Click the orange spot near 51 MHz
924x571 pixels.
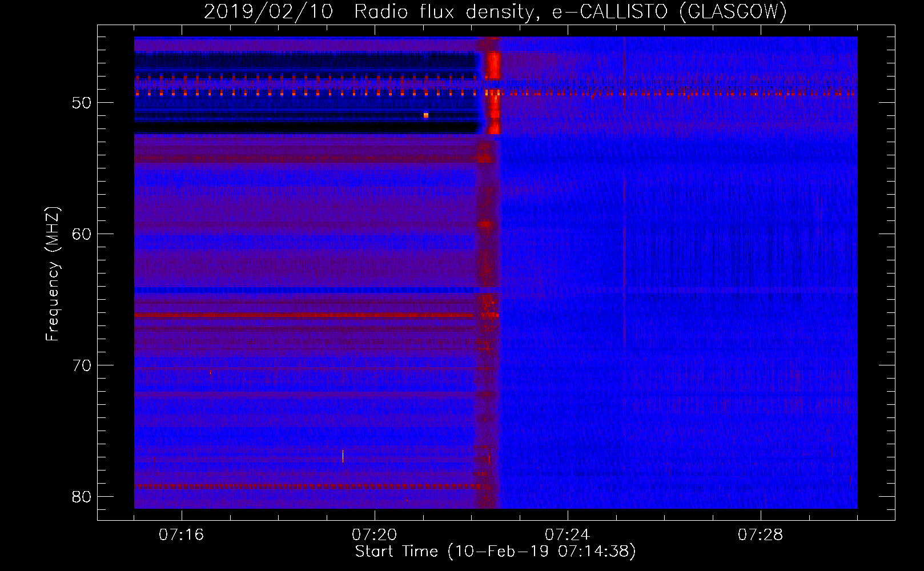426,115
